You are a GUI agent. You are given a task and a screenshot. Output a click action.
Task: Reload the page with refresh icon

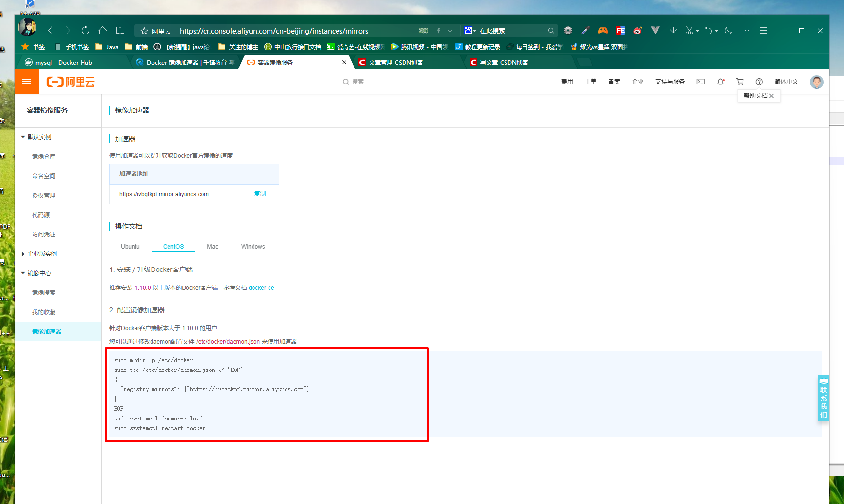(85, 31)
